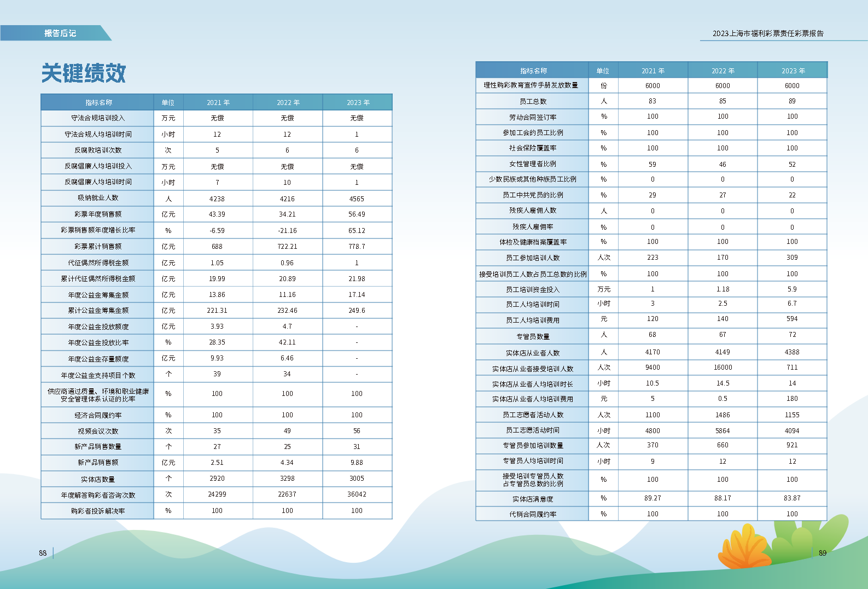Select the 83.87 store satisfaction value
The height and width of the screenshot is (589, 868).
point(792,498)
